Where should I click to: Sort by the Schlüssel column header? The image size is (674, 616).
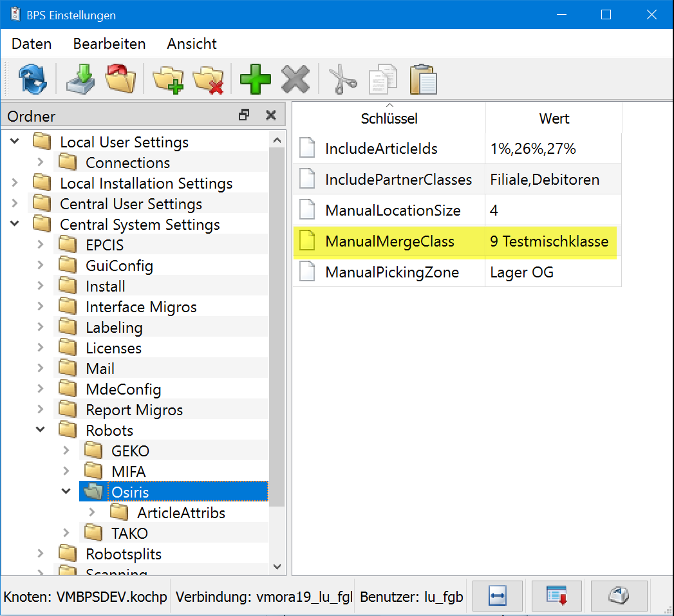[389, 118]
